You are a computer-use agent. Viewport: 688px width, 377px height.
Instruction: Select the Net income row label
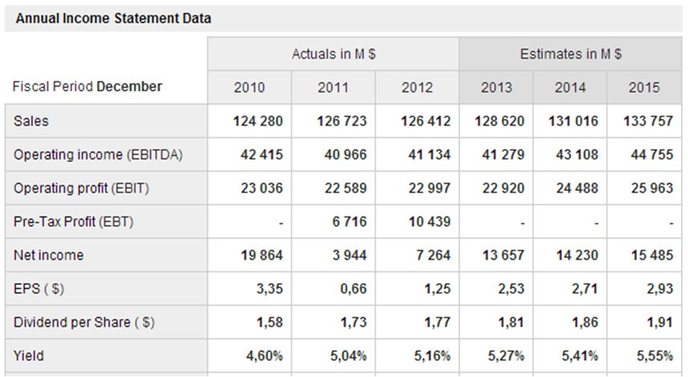tap(48, 255)
